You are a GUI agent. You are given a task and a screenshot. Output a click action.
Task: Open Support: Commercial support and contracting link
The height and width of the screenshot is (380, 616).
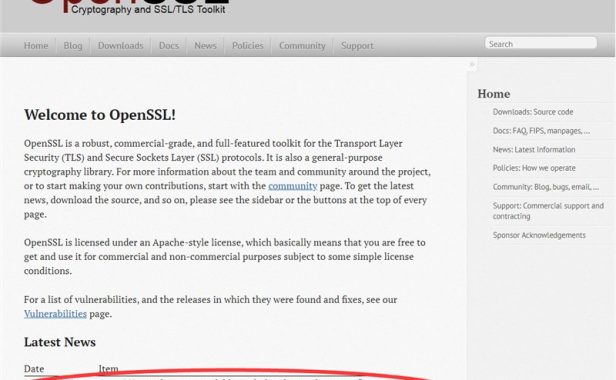pos(548,211)
